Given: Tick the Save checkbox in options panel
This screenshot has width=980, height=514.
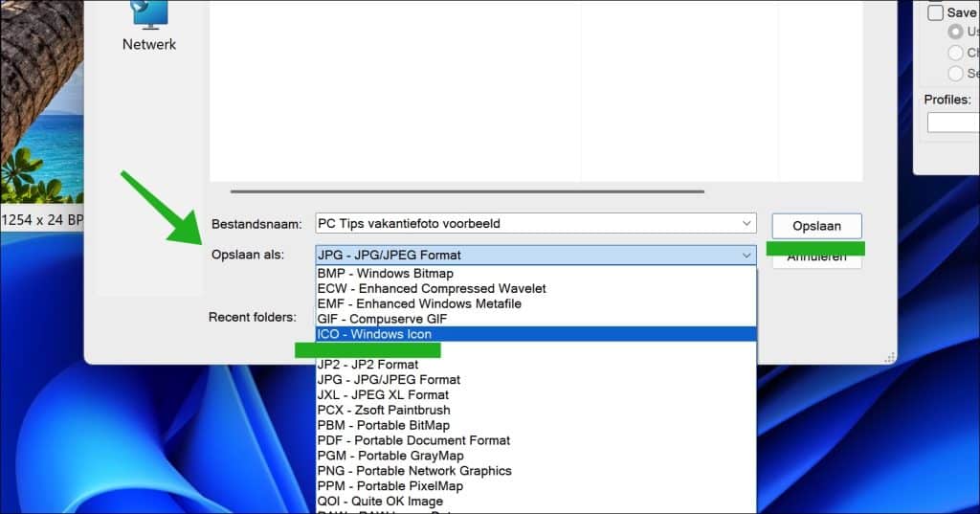Looking at the screenshot, I should [936, 12].
